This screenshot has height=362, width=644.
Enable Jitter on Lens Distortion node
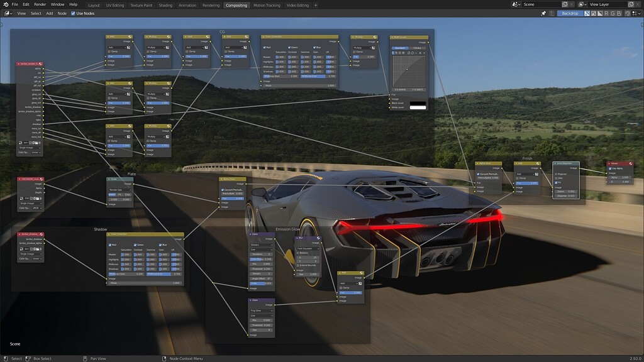556,178
